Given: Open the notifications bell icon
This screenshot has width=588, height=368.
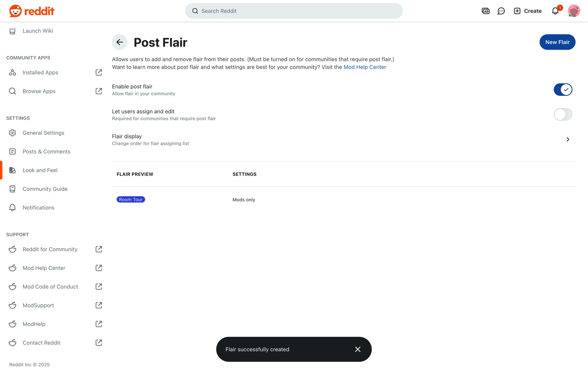Looking at the screenshot, I should (555, 11).
